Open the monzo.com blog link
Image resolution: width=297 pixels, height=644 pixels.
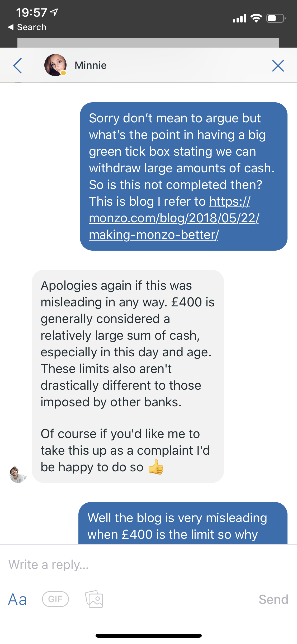pyautogui.click(x=174, y=218)
